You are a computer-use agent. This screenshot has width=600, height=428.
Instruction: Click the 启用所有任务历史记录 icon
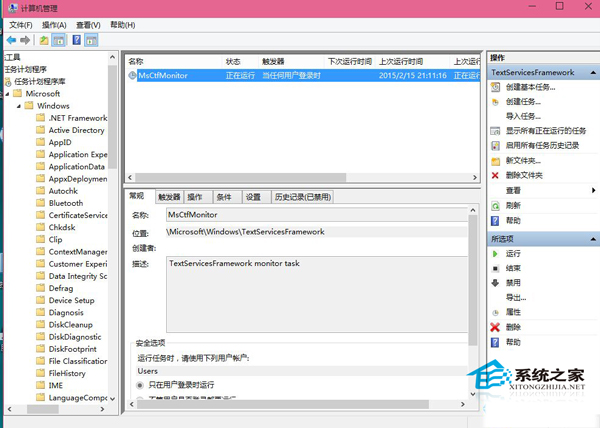(x=495, y=146)
